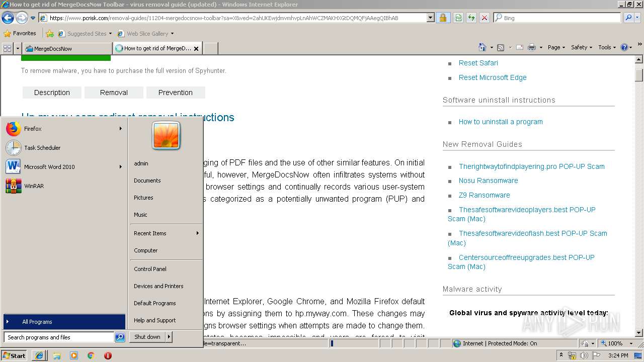
Task: Click the volume speaker tray icon
Action: 584,355
